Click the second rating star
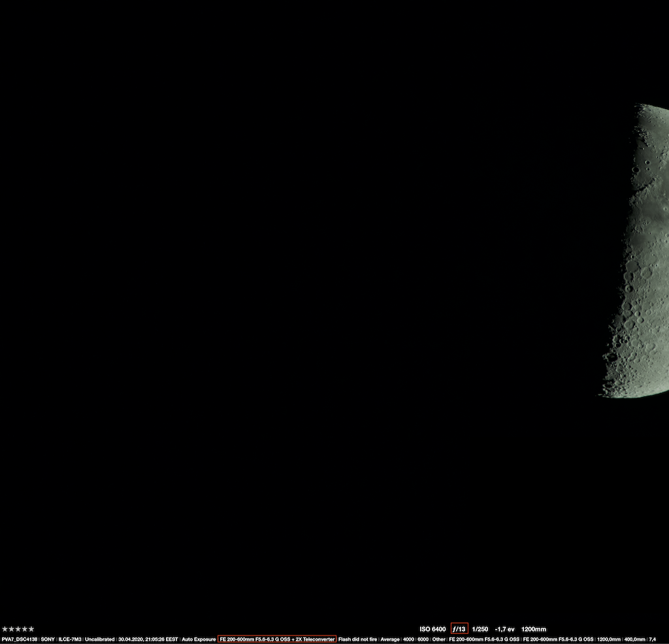The height and width of the screenshot is (644, 669). pyautogui.click(x=12, y=629)
